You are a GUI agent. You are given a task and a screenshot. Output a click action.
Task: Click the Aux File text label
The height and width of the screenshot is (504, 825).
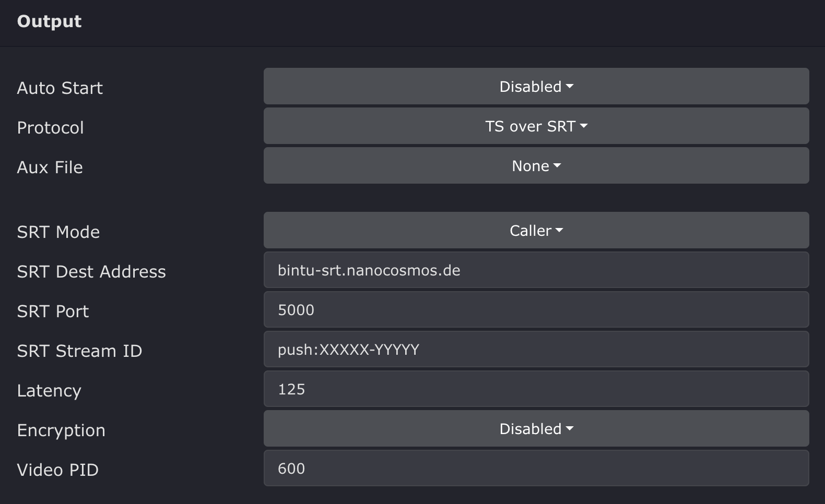point(50,167)
